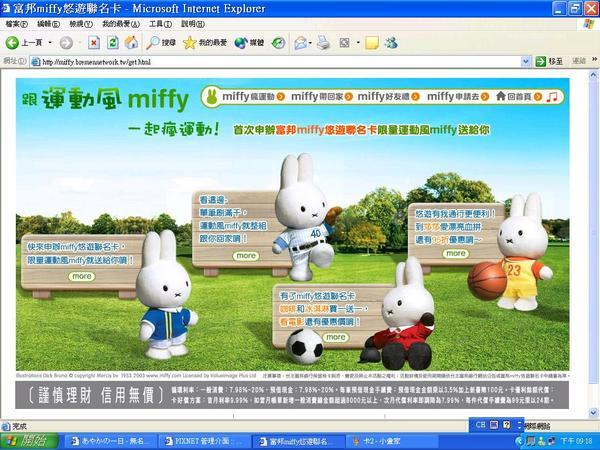
Task: Open the Search magnifier toolbar button
Action: pos(161,42)
